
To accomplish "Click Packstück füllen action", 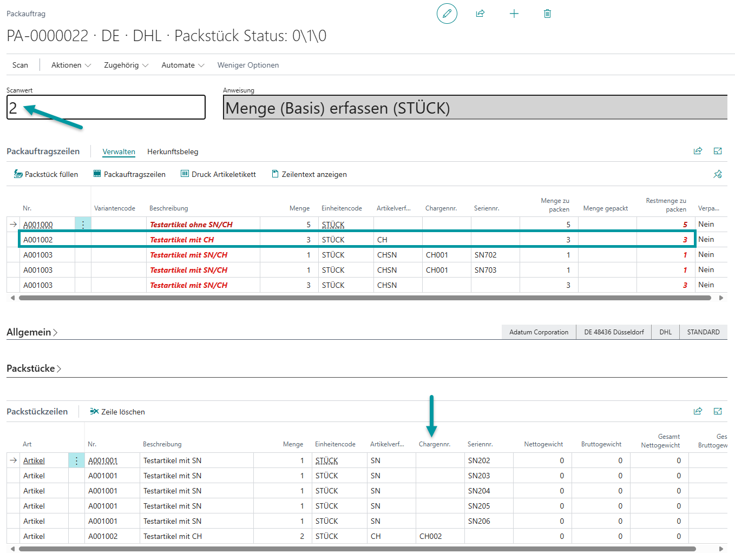I will tap(46, 174).
